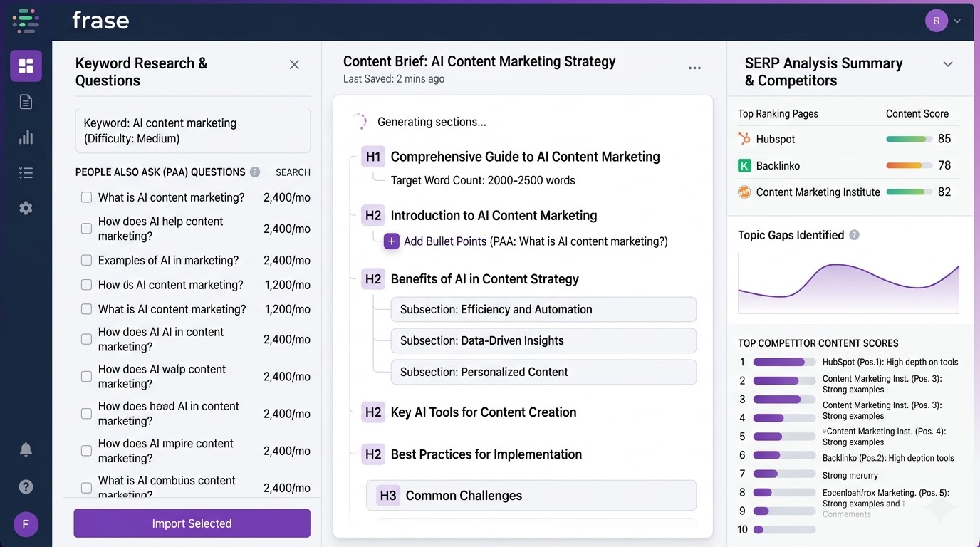Click the H3 badge for Common Challenges
The height and width of the screenshot is (547, 980).
388,496
